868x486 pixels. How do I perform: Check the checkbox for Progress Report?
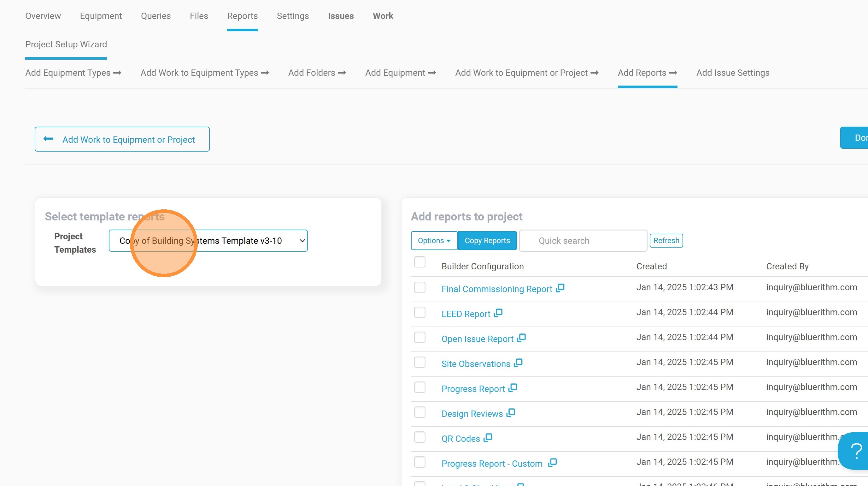[419, 387]
